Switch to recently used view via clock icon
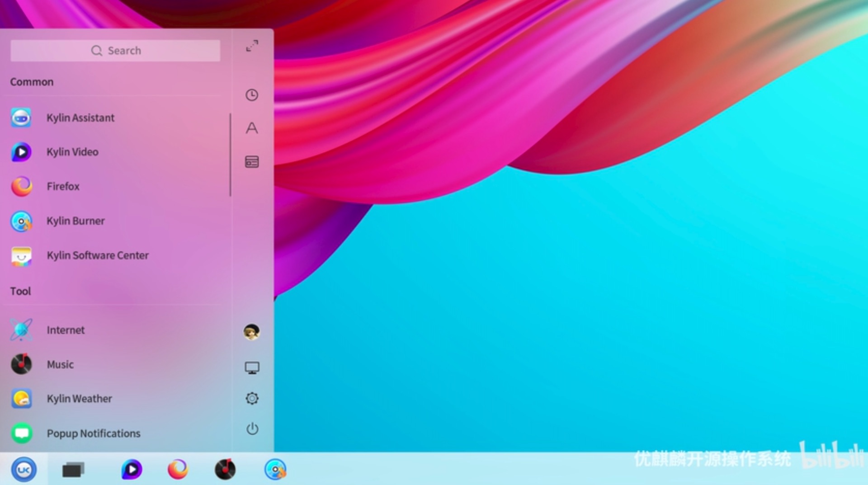 [x=252, y=95]
